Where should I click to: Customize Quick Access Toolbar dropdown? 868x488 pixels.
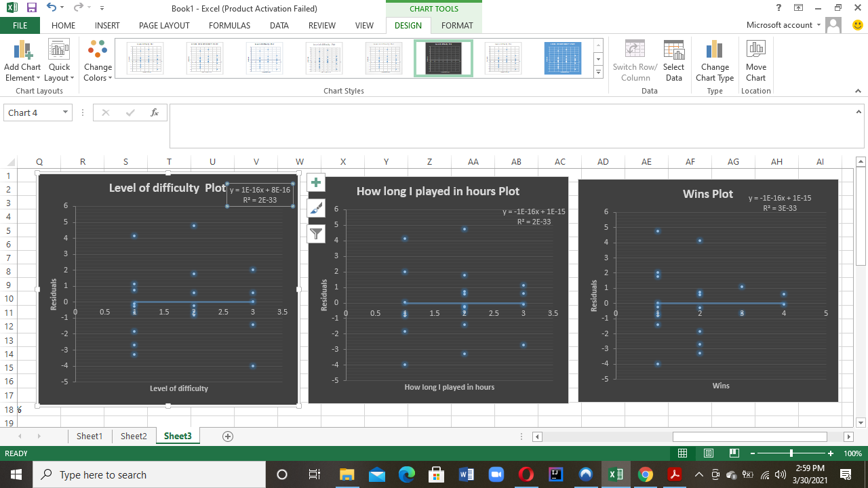click(102, 8)
